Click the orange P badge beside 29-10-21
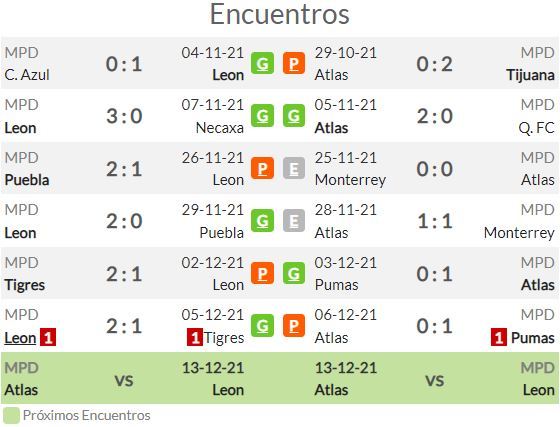The image size is (560, 427). (x=294, y=63)
